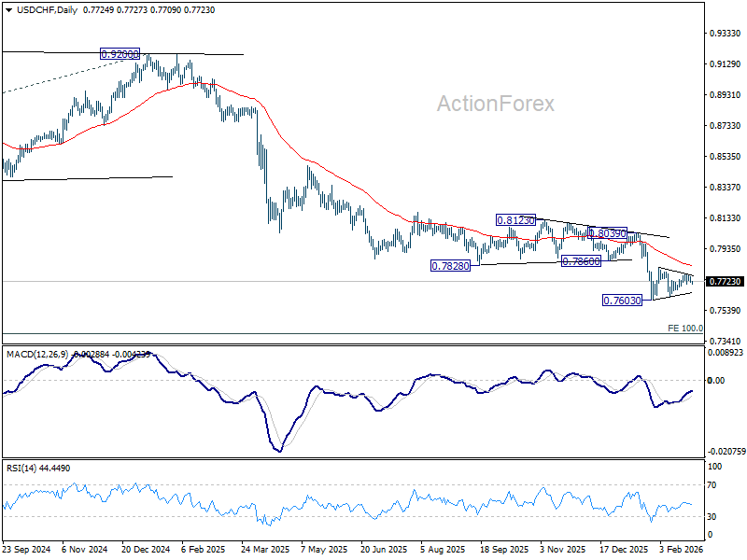747x560 pixels.
Task: Select the 24 Mar 2025 date marker
Action: tap(265, 549)
